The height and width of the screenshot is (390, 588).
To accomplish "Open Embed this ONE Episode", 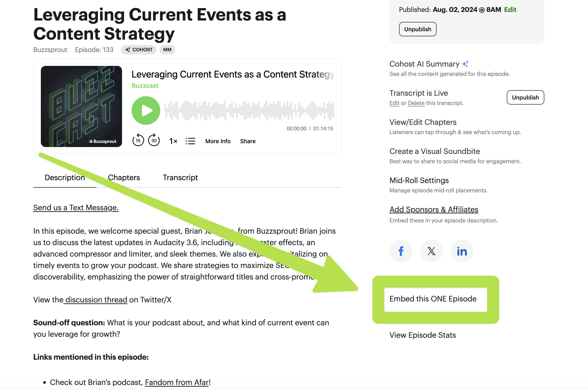I will (433, 299).
